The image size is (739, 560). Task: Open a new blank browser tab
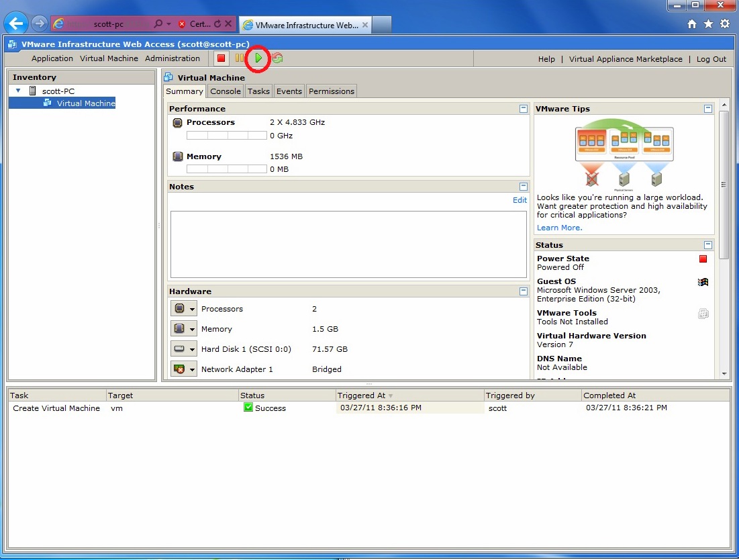point(382,25)
